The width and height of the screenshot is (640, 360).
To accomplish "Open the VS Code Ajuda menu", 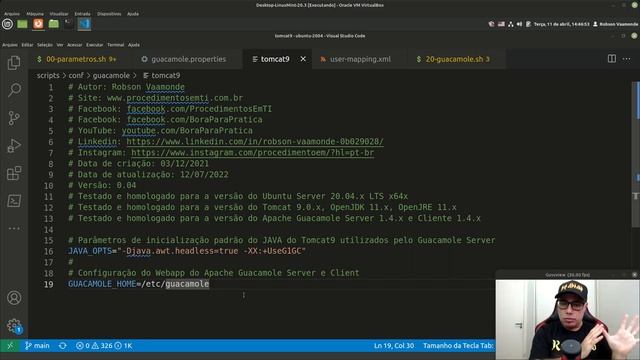I will 134,45.
